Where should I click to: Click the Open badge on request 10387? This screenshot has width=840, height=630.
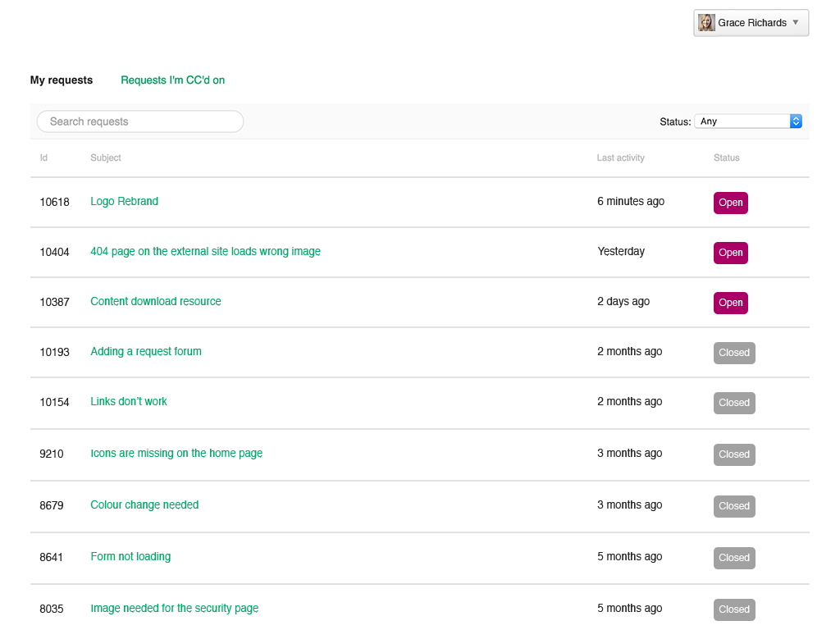coord(730,303)
